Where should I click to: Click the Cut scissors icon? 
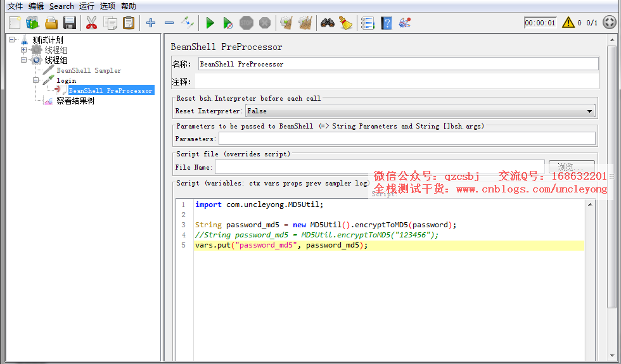(x=91, y=23)
